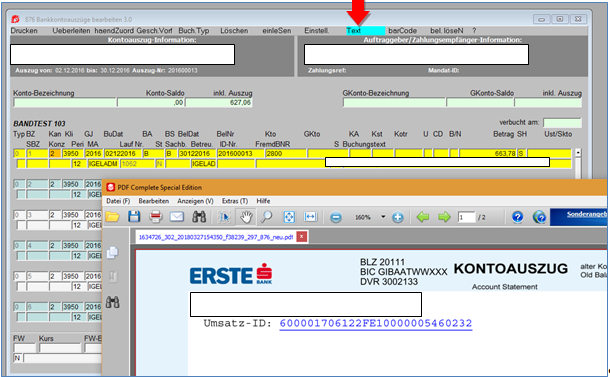Save the PDF with the floppy disk icon
610x377 pixels.
[x=134, y=217]
